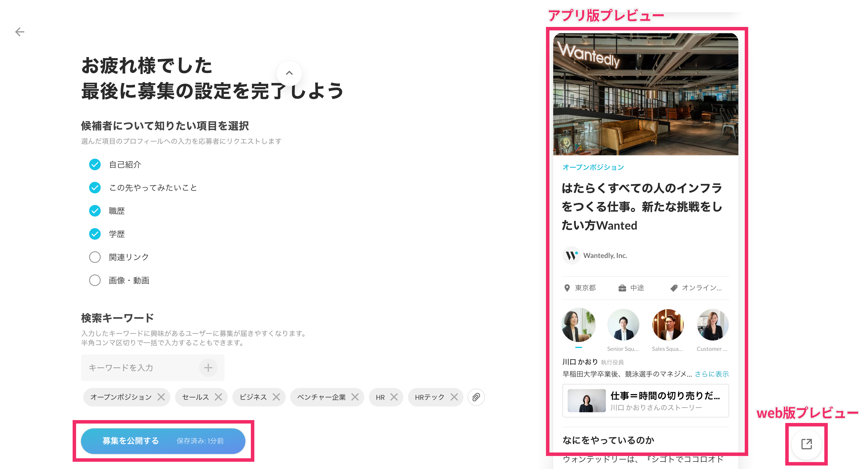This screenshot has height=469, width=868.
Task: Remove the ベンチャー企業 keyword tag
Action: 355,397
